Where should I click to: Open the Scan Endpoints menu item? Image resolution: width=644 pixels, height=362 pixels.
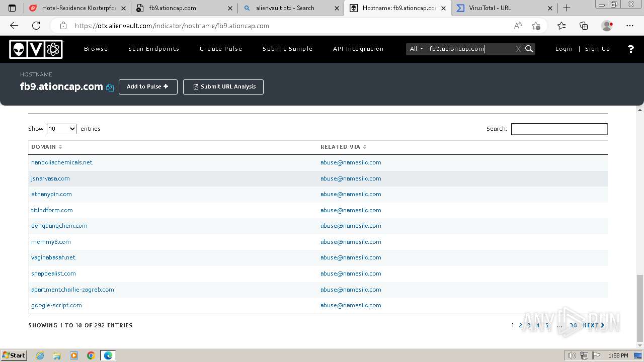click(154, 49)
